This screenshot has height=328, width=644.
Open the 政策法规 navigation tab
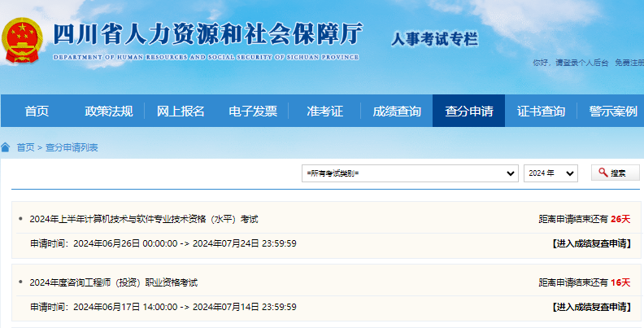coord(109,112)
